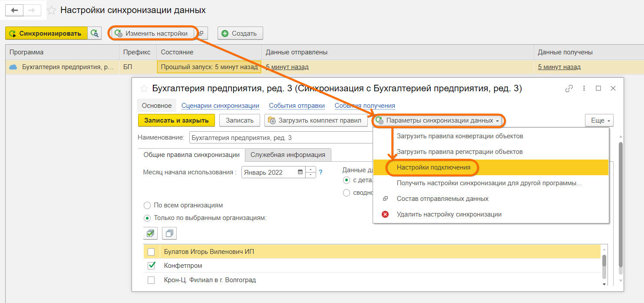Uncheck the Конфетпром checkbox
Image resolution: width=644 pixels, height=303 pixels.
pyautogui.click(x=151, y=266)
